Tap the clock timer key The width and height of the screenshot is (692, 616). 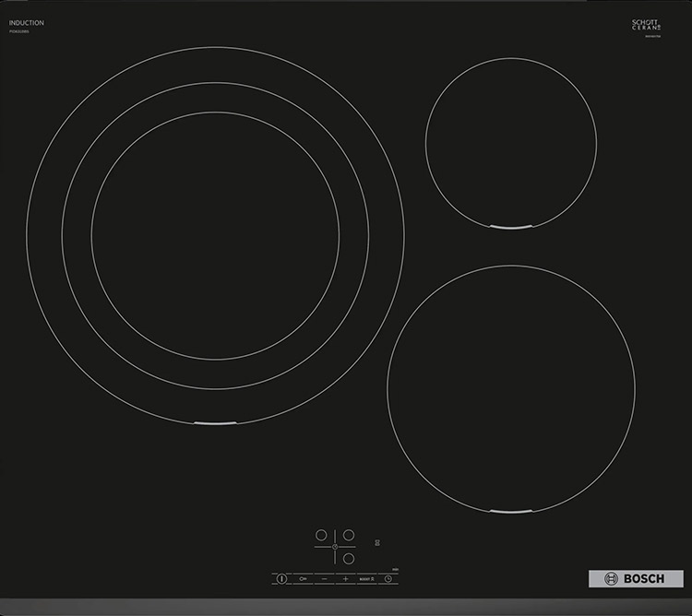[388, 578]
